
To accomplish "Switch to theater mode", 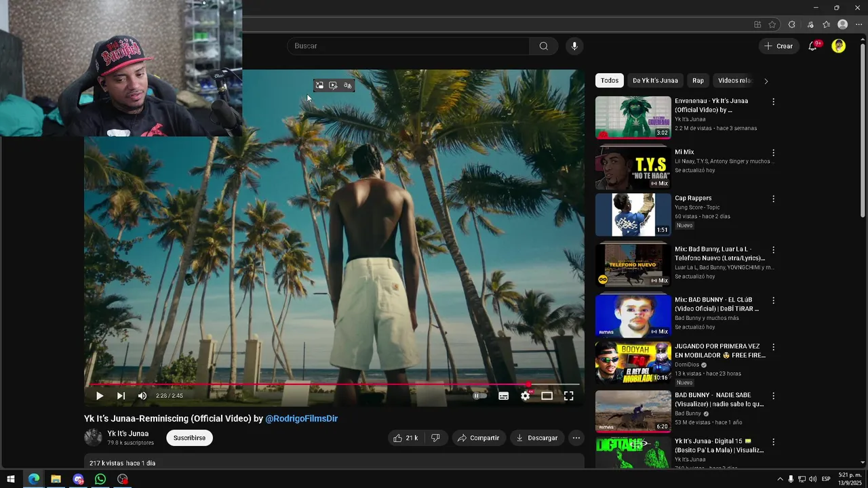I will (547, 396).
